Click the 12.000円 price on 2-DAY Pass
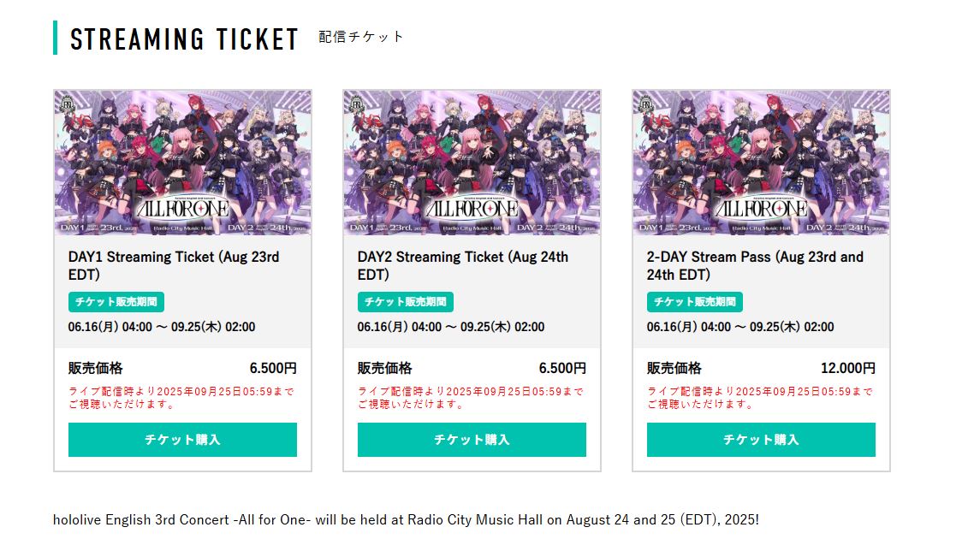This screenshot has height=545, width=980. pos(847,369)
